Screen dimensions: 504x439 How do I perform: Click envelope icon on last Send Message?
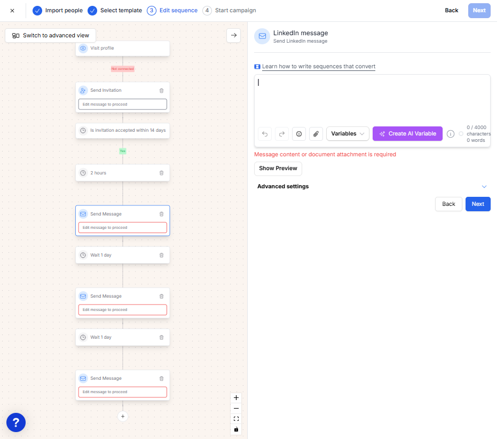coord(83,378)
